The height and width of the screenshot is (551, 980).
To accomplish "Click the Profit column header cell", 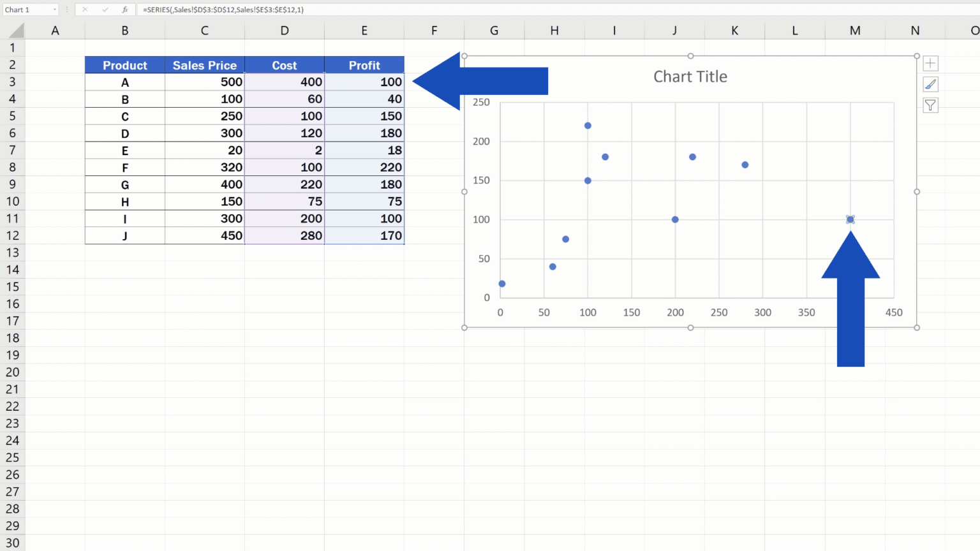I will coord(364,65).
